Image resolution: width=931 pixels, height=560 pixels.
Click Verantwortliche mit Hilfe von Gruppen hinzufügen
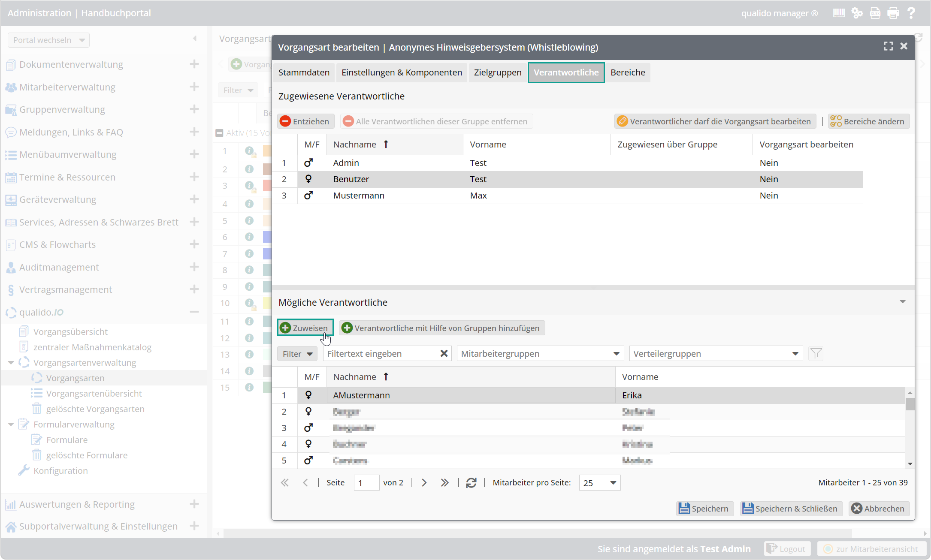(x=441, y=328)
